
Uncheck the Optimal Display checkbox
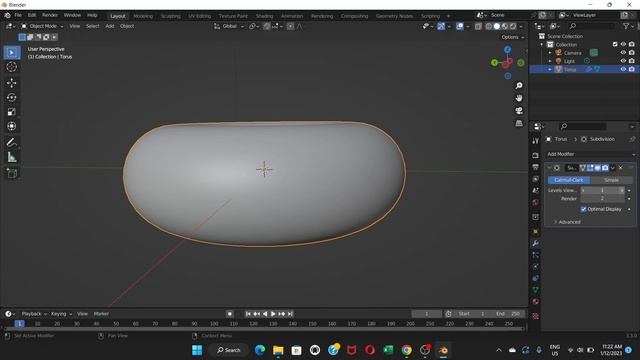coord(583,209)
